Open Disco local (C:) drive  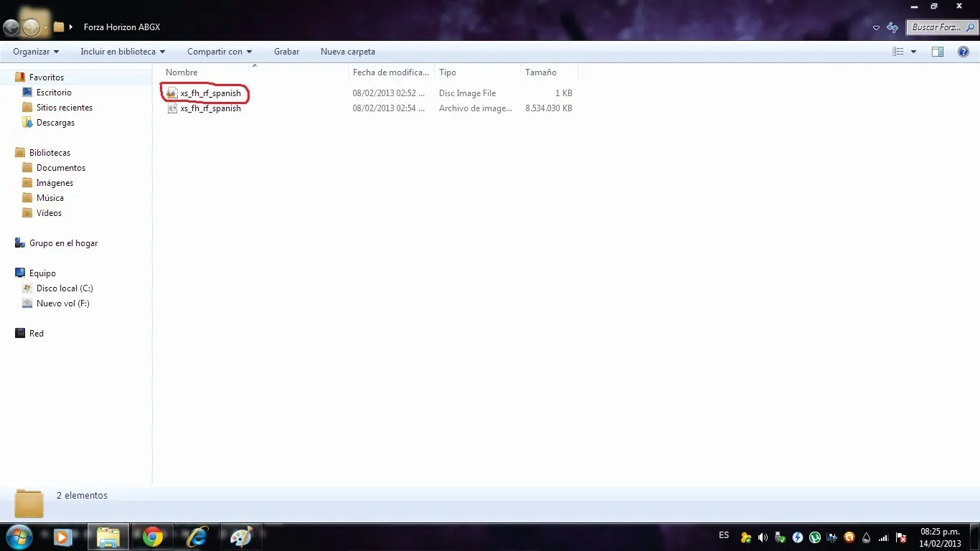(65, 288)
